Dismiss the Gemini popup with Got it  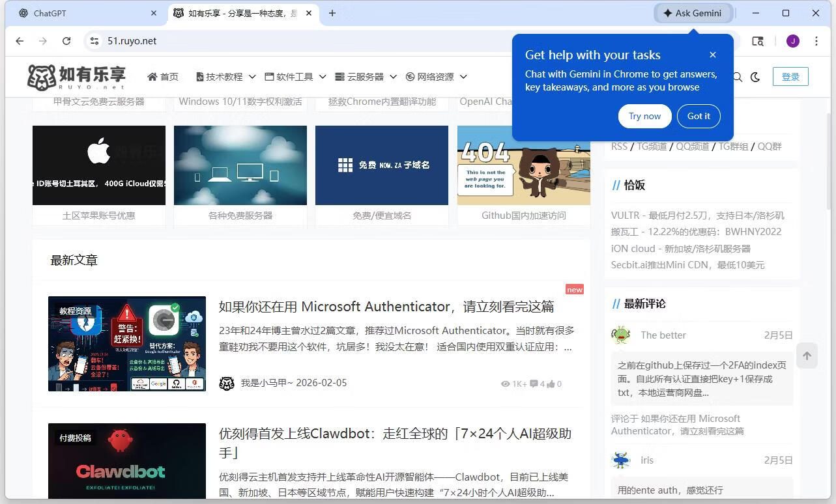click(699, 116)
